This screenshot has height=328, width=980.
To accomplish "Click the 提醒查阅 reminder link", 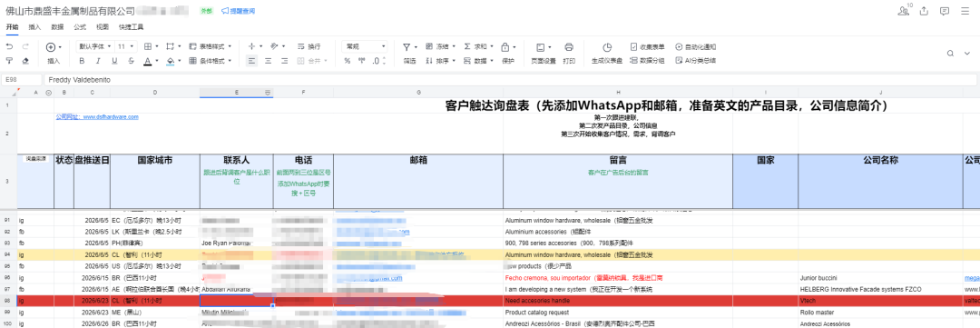I will 238,11.
